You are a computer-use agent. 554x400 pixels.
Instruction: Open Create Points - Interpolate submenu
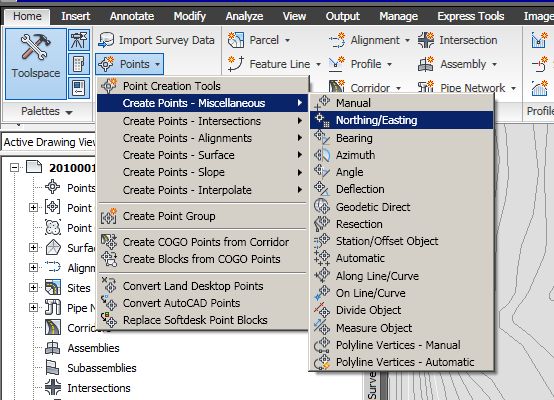202,190
